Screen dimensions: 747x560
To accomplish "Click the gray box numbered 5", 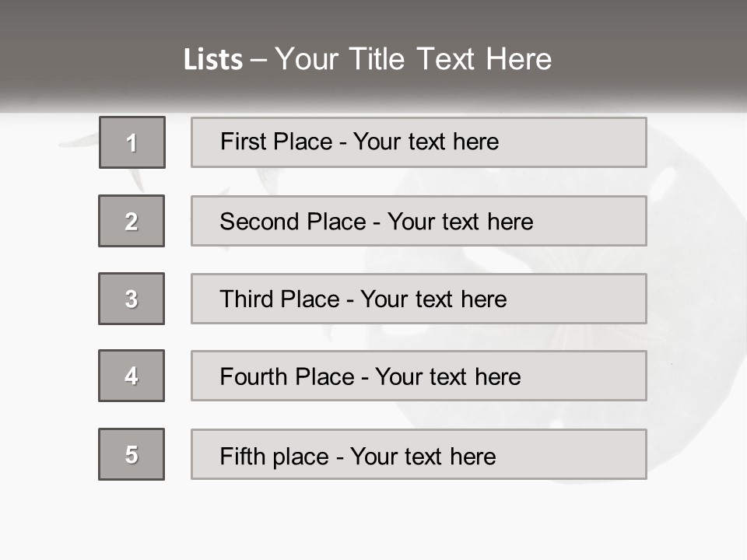I will pos(132,454).
